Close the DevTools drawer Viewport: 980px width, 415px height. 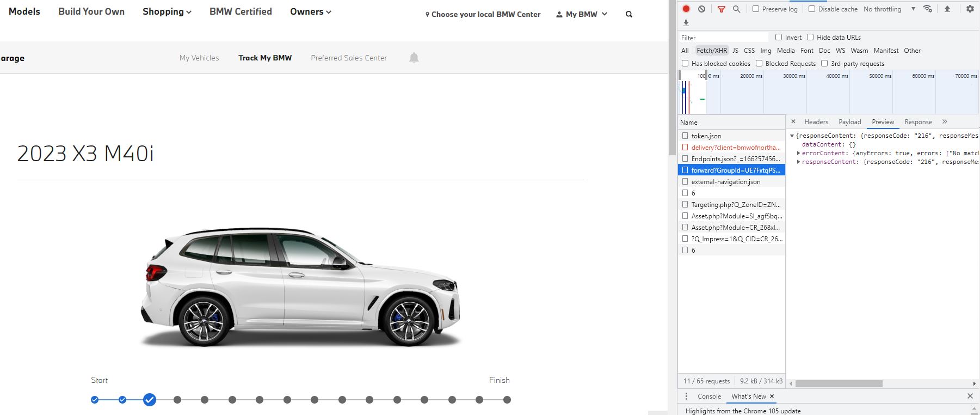click(970, 396)
